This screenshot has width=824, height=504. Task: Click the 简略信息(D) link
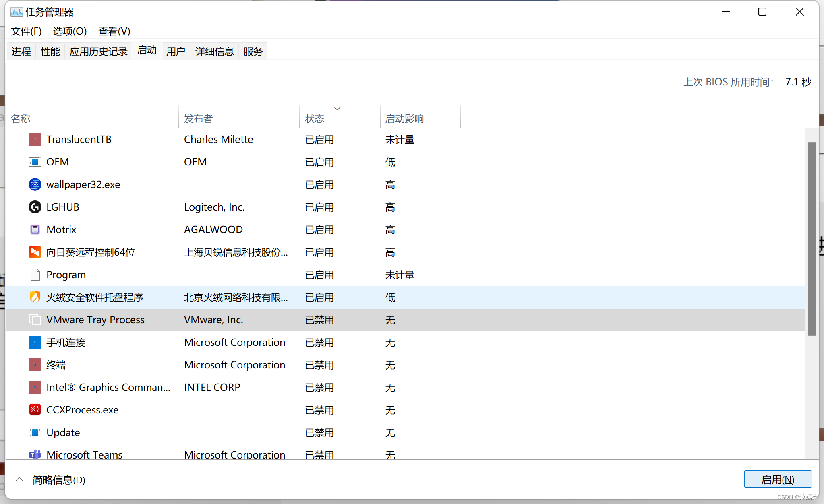pyautogui.click(x=59, y=480)
